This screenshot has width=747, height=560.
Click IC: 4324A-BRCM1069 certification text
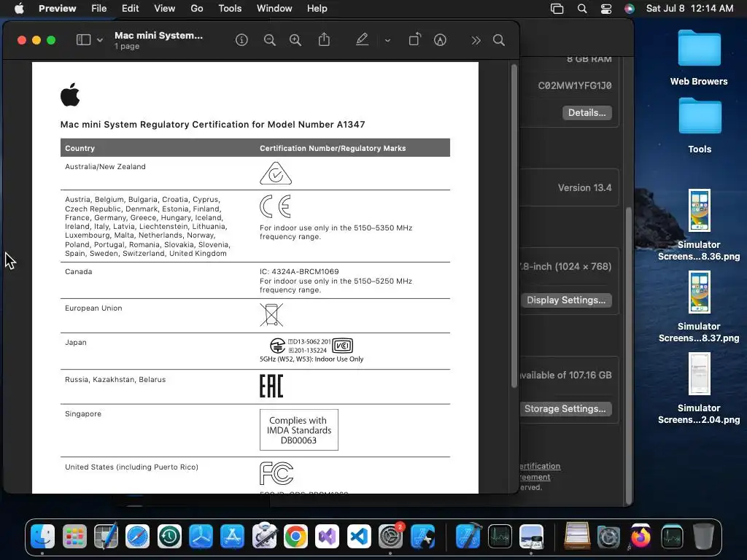coord(299,271)
